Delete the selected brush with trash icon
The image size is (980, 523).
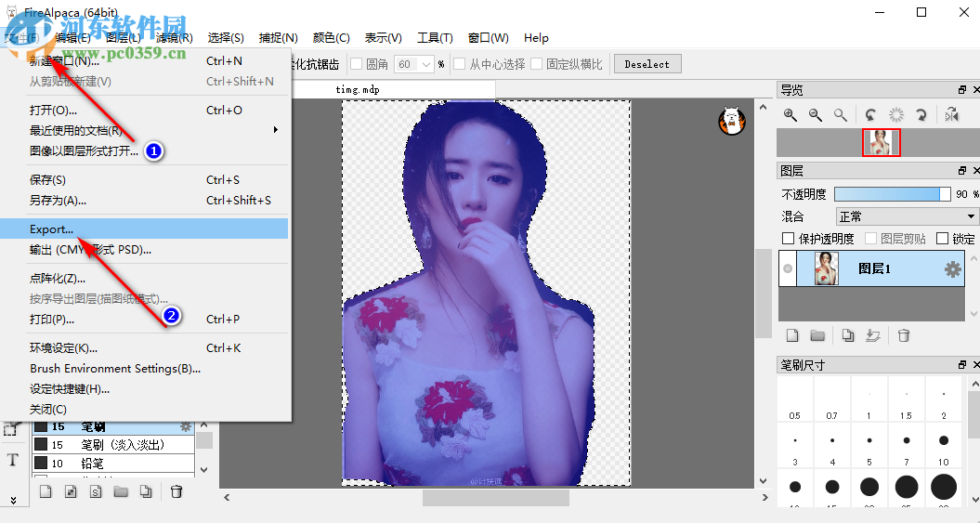click(176, 491)
